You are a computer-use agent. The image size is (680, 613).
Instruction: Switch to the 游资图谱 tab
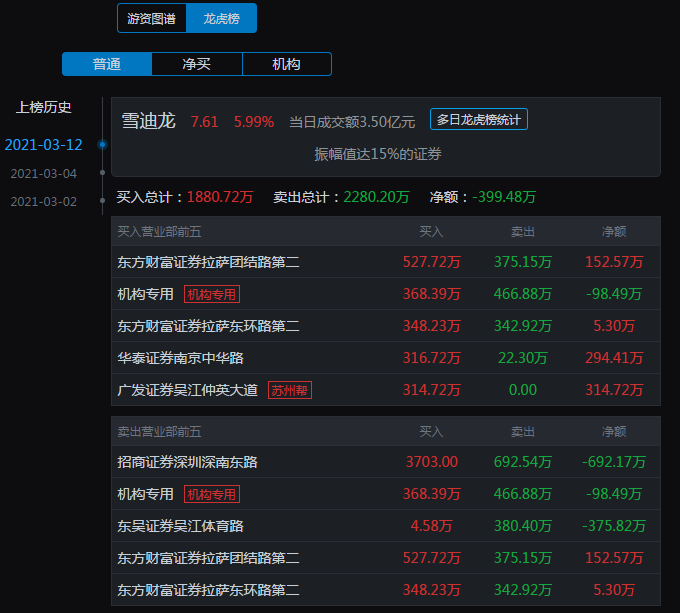[x=152, y=18]
